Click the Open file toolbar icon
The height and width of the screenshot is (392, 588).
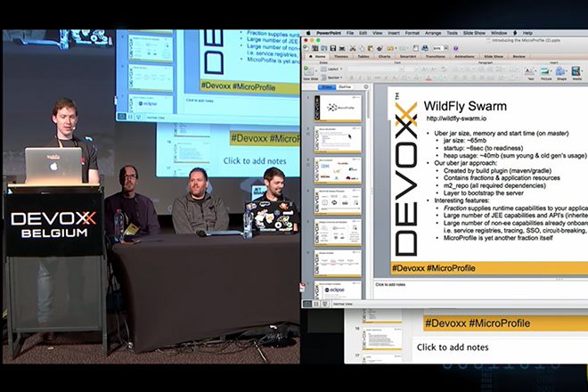[x=324, y=48]
